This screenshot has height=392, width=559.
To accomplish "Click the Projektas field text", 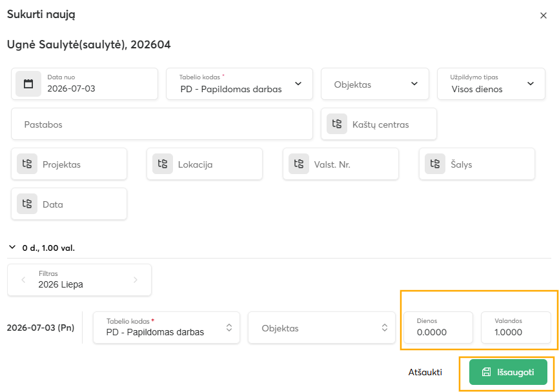I will (x=61, y=164).
